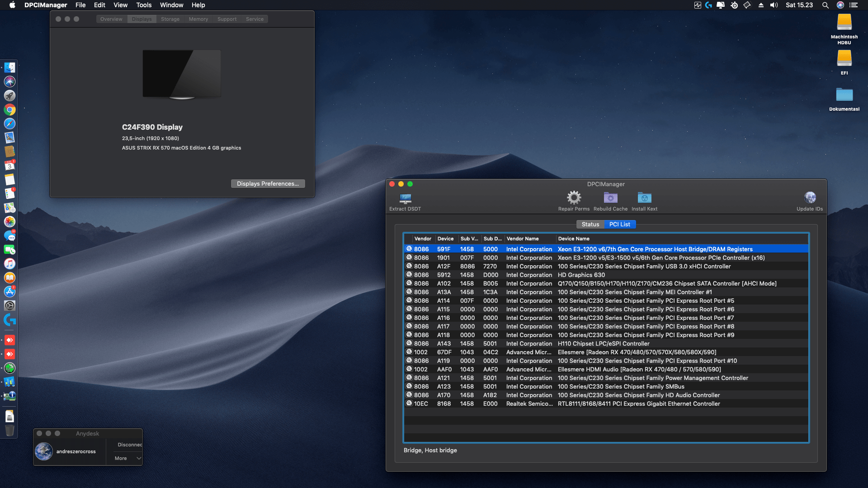Click the Repair Perms gear icon
The height and width of the screenshot is (488, 868).
point(574,198)
